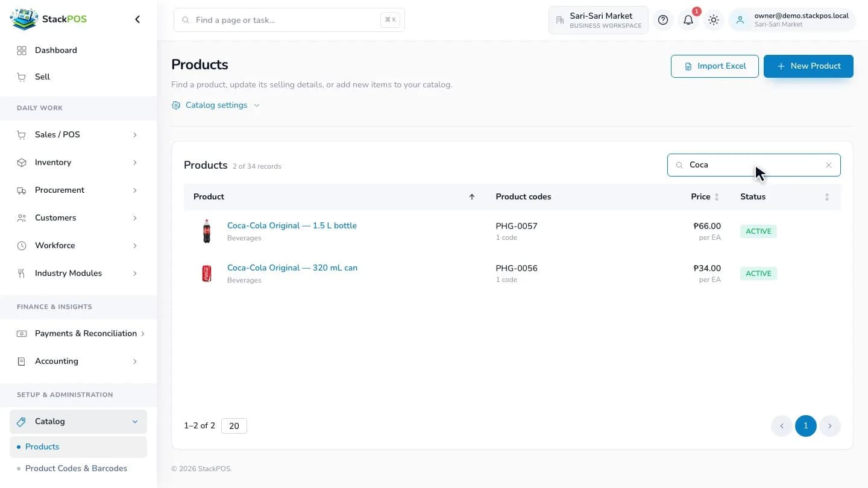Open the owner account menu
Screen dimensions: 868x488
point(793,20)
